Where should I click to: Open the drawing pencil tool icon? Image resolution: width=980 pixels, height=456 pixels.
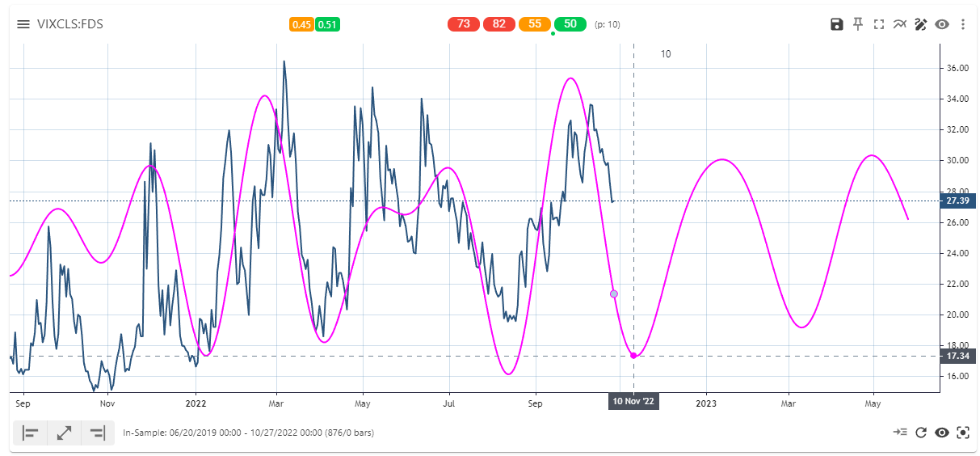click(x=921, y=24)
